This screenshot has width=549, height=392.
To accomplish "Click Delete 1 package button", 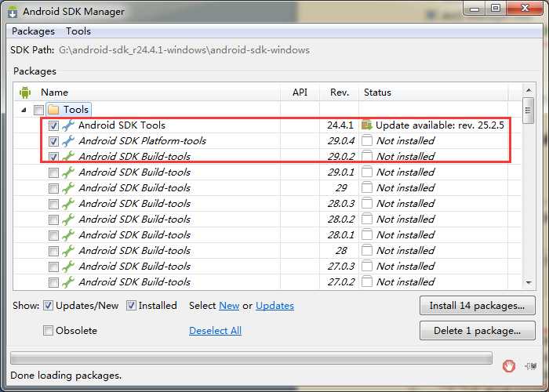I will click(x=477, y=330).
